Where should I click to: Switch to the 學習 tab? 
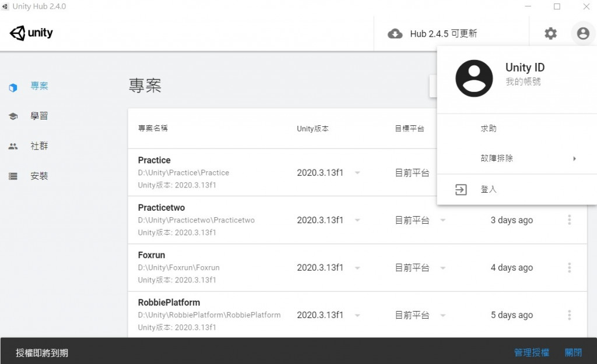click(39, 116)
